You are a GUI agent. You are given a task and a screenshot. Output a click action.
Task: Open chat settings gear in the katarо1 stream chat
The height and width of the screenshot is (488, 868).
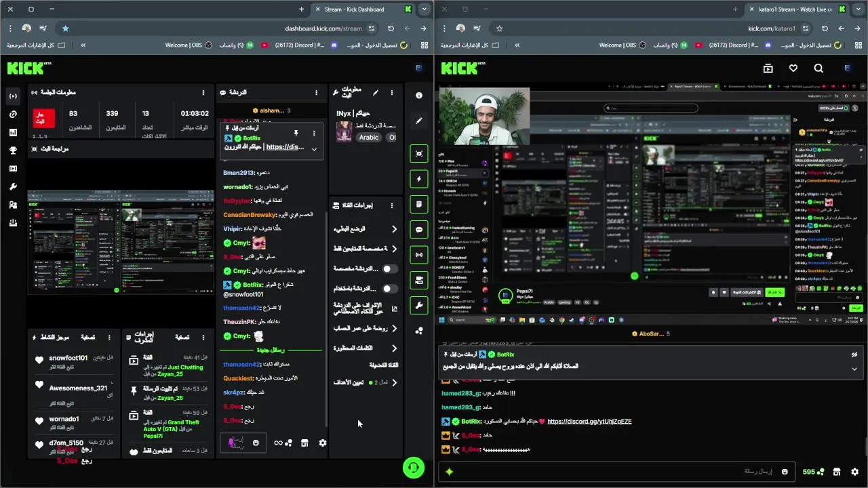(854, 472)
